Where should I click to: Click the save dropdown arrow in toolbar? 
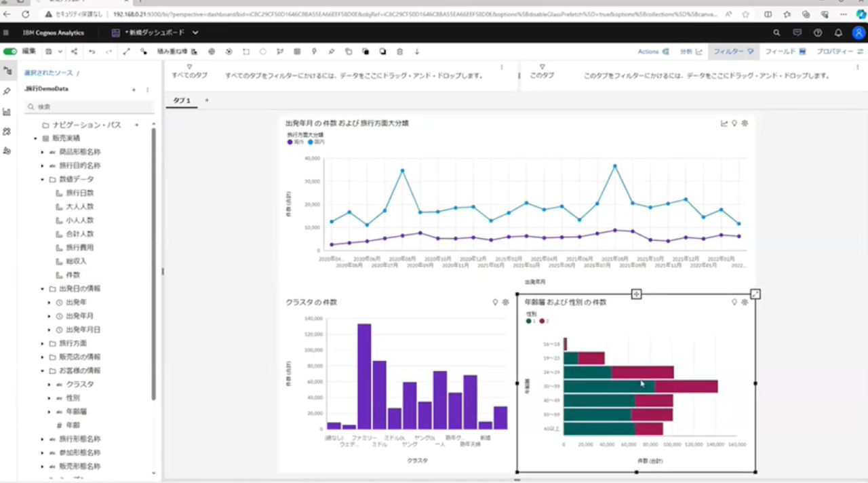tap(60, 52)
